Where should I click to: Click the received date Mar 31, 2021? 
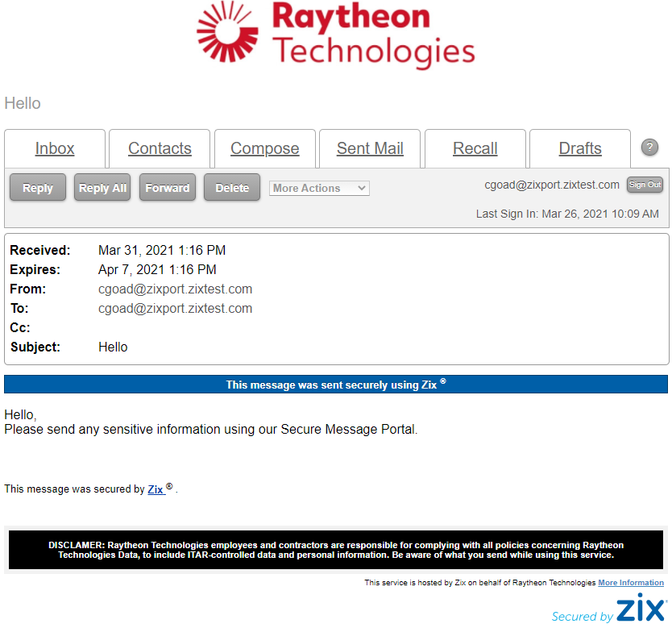(x=162, y=251)
